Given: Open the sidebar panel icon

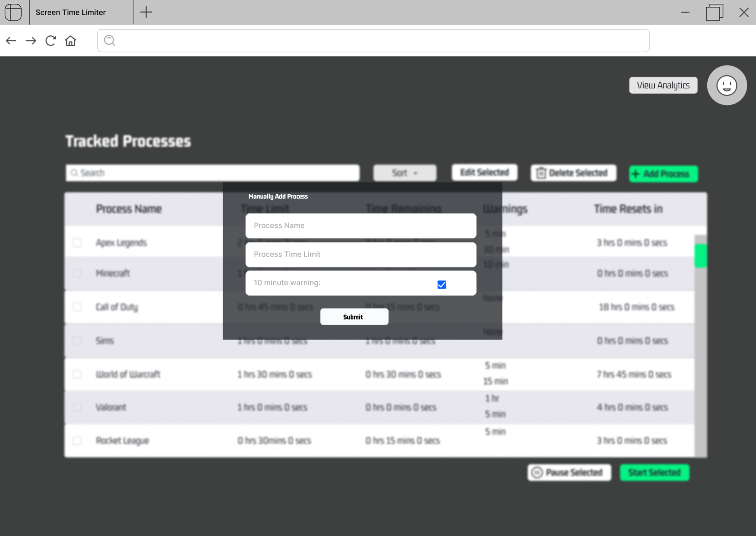Looking at the screenshot, I should pyautogui.click(x=13, y=12).
